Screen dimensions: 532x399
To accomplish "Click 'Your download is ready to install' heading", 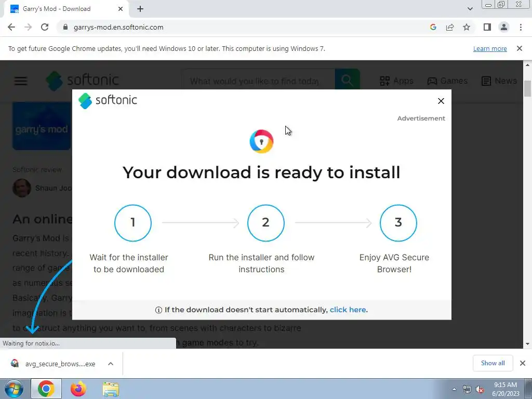I will [261, 172].
